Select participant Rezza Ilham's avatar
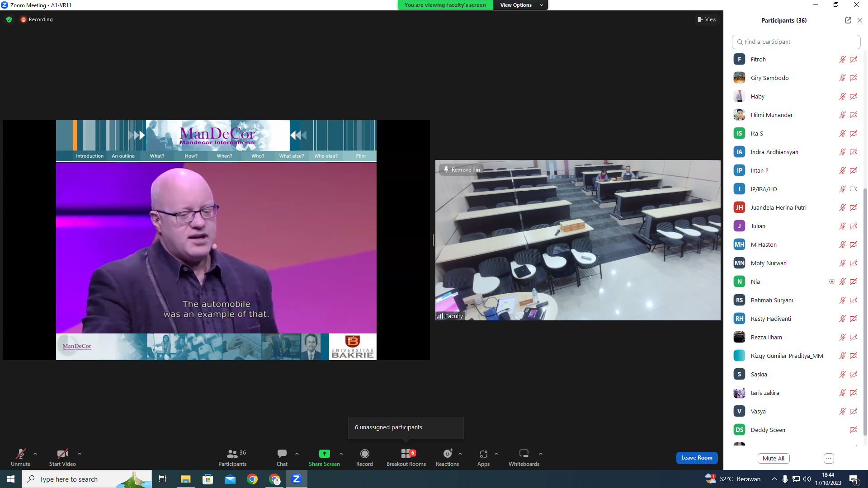The height and width of the screenshot is (488, 868). 740,337
